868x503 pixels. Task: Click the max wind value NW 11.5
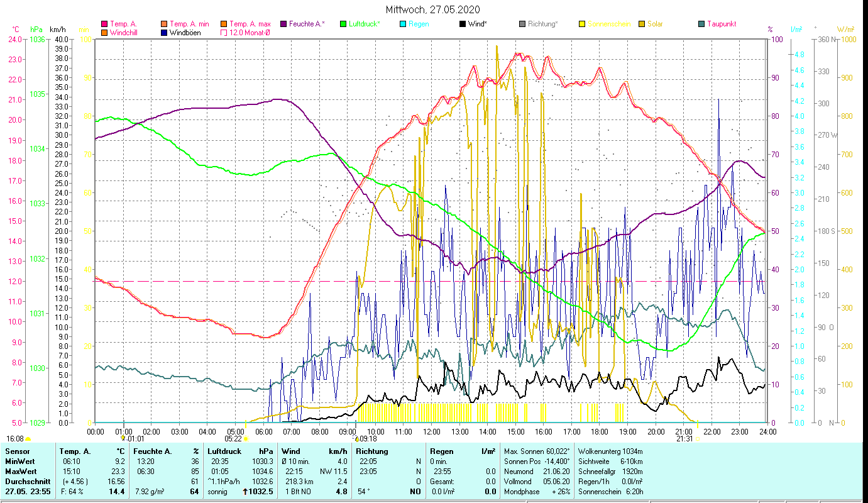[333, 471]
